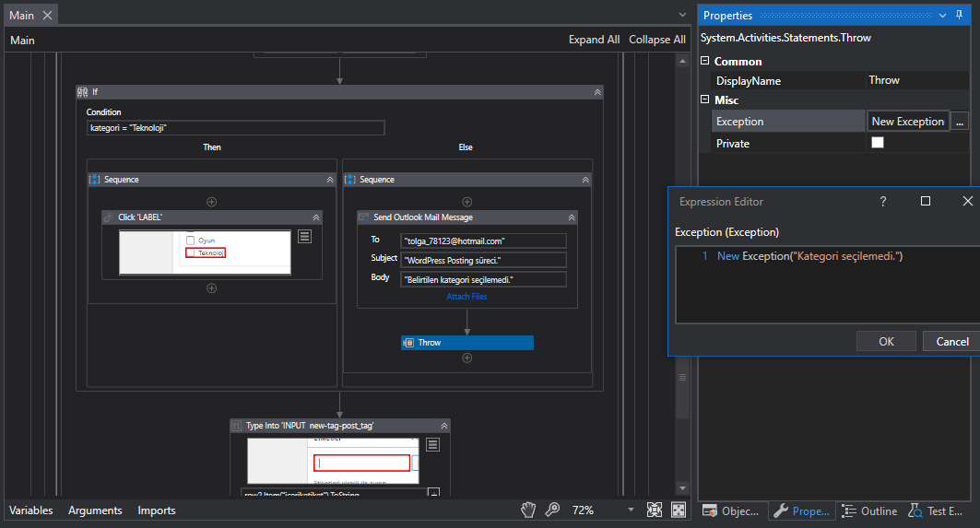Collapse the Else Sequence

(x=585, y=180)
